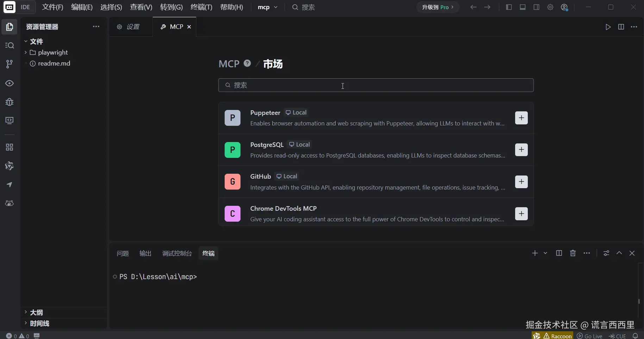Switch to the 调试控制台 panel tab
This screenshot has width=644, height=339.
coord(177,253)
